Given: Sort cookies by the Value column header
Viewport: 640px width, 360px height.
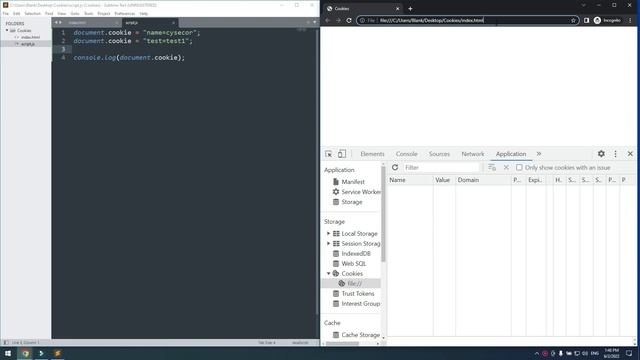Looking at the screenshot, I should click(444, 180).
